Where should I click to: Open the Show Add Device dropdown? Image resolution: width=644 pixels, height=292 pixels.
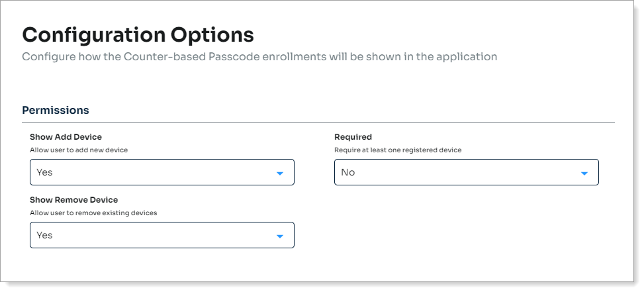[x=161, y=172]
